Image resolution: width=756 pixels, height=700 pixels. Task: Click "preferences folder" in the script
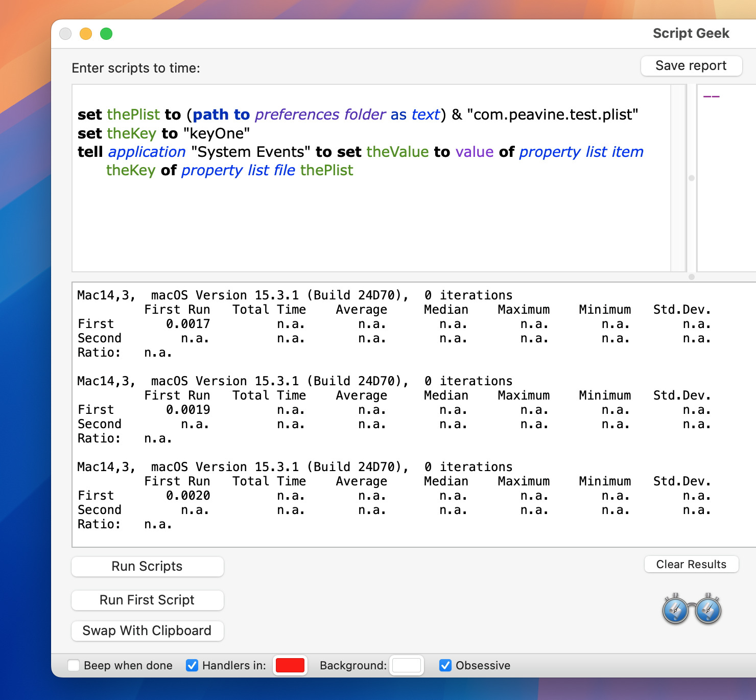tap(320, 114)
